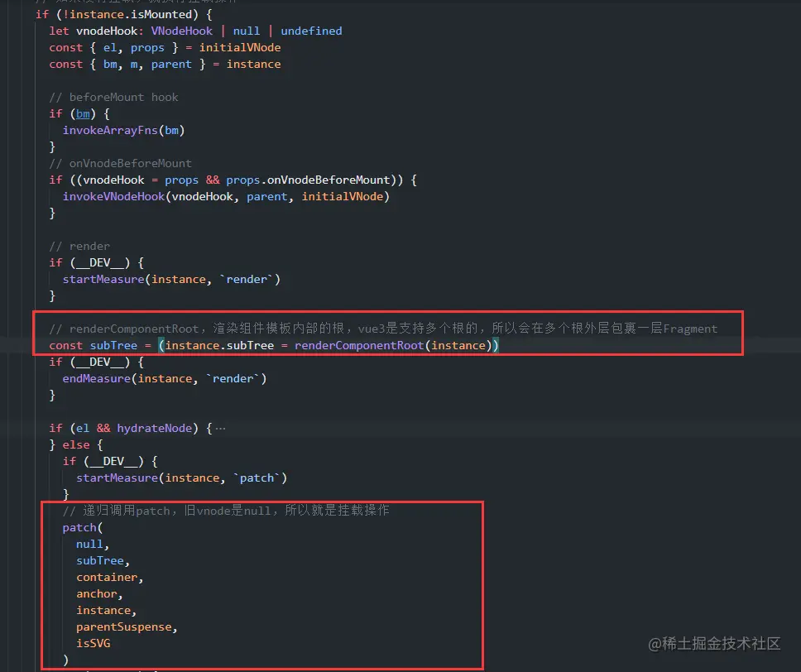Click the '// render' comment
Screen dimensions: 801x672
(79, 247)
